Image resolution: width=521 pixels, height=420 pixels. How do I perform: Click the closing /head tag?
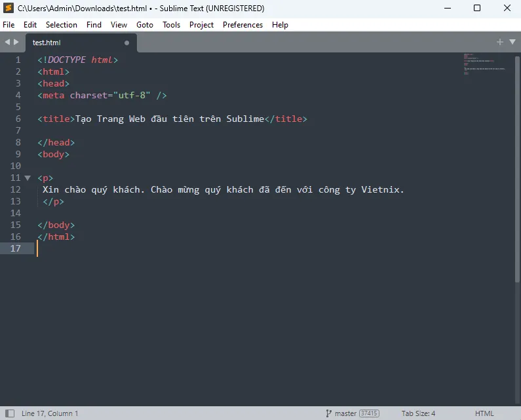[x=56, y=143]
